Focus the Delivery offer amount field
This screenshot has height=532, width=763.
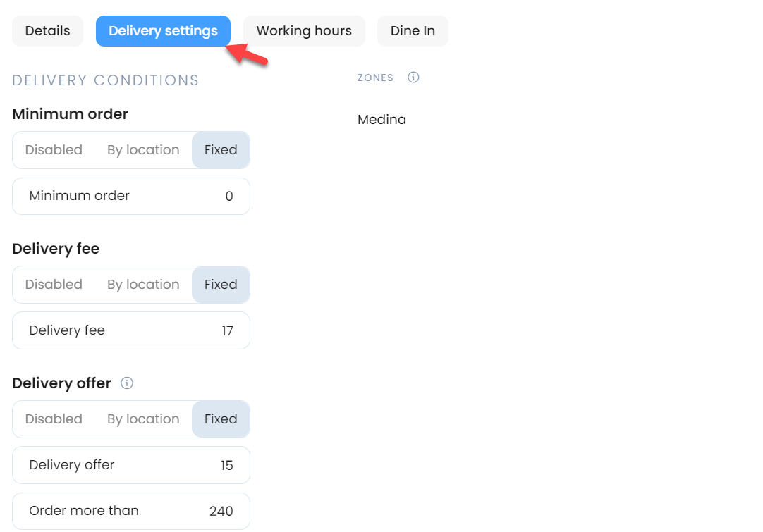click(131, 465)
